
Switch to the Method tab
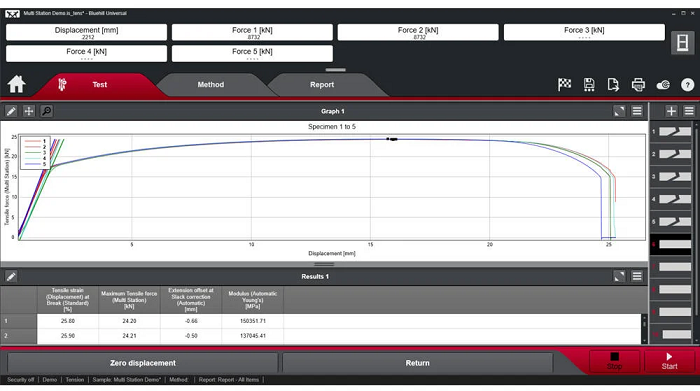(x=211, y=84)
